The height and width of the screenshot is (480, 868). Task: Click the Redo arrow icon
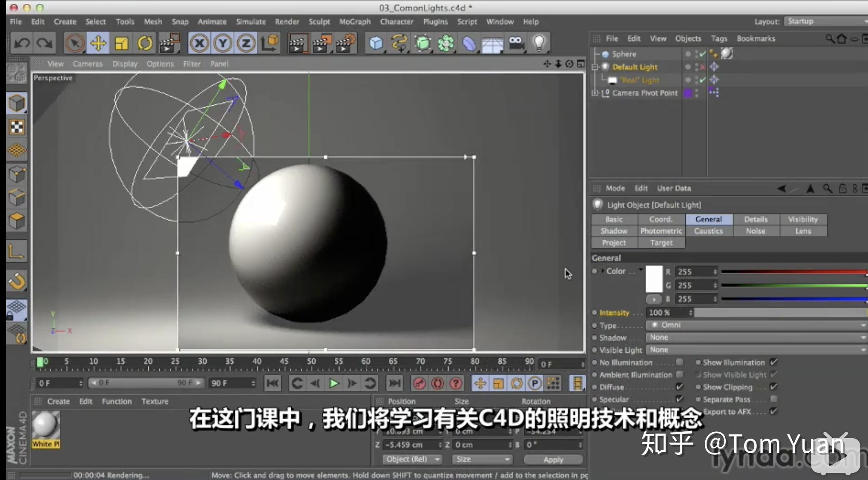point(44,43)
